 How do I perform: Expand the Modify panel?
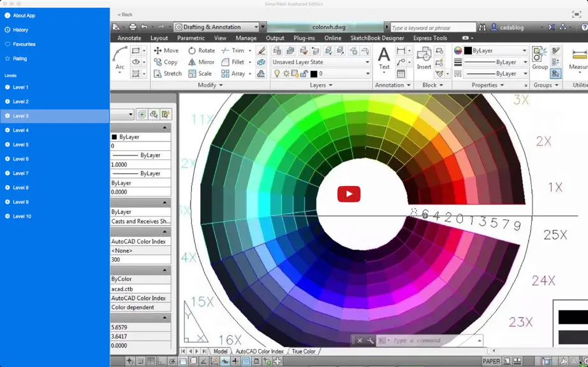(210, 85)
